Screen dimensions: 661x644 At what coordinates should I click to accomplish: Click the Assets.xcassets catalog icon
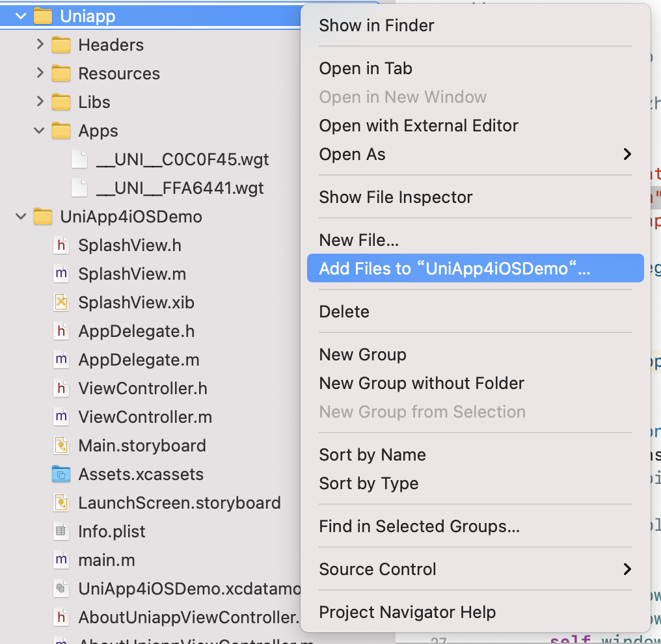61,474
